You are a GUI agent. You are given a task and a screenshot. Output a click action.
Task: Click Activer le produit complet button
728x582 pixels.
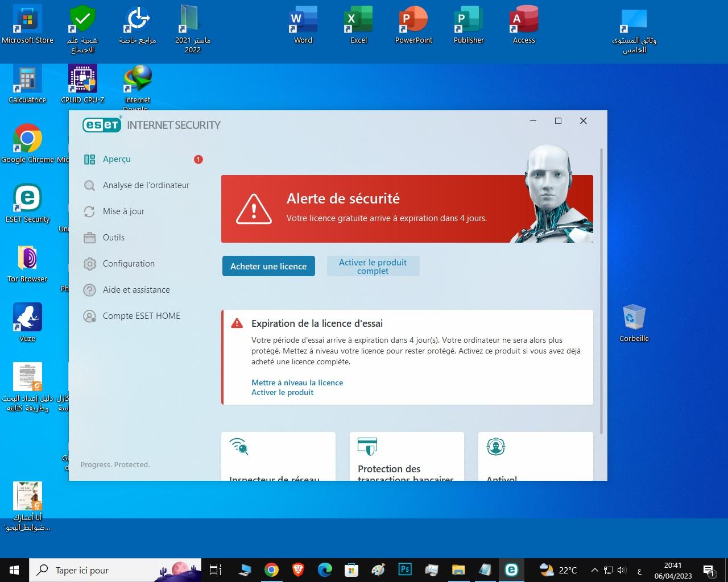pyautogui.click(x=373, y=266)
